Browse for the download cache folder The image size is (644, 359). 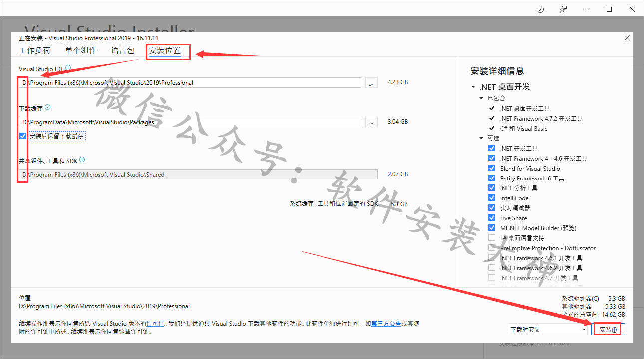[x=371, y=122]
